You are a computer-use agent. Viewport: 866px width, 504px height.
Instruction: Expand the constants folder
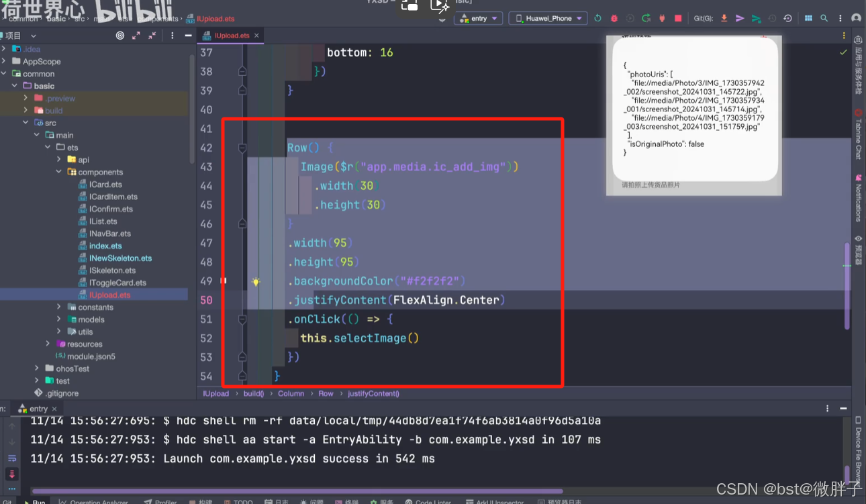pos(59,307)
